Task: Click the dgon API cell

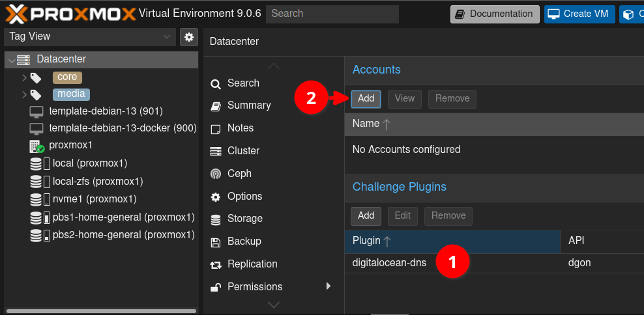Action: click(x=579, y=264)
